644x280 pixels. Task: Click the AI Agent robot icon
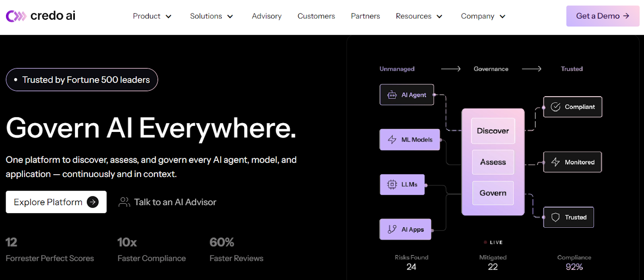pyautogui.click(x=392, y=95)
